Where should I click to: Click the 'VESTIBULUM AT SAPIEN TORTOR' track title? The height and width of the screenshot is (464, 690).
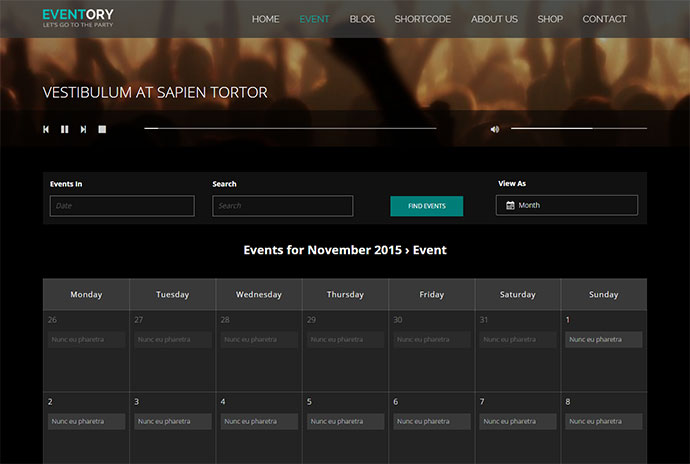tap(155, 92)
